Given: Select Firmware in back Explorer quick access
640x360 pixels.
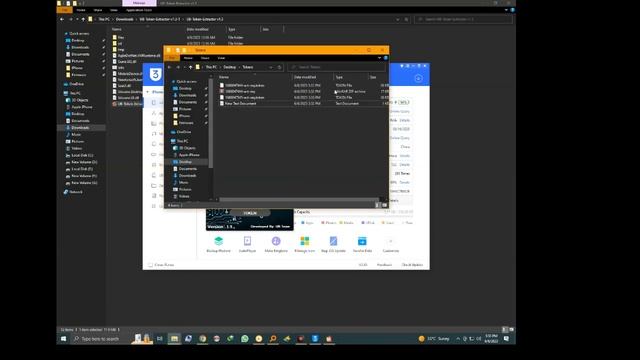Looking at the screenshot, I should (x=78, y=75).
